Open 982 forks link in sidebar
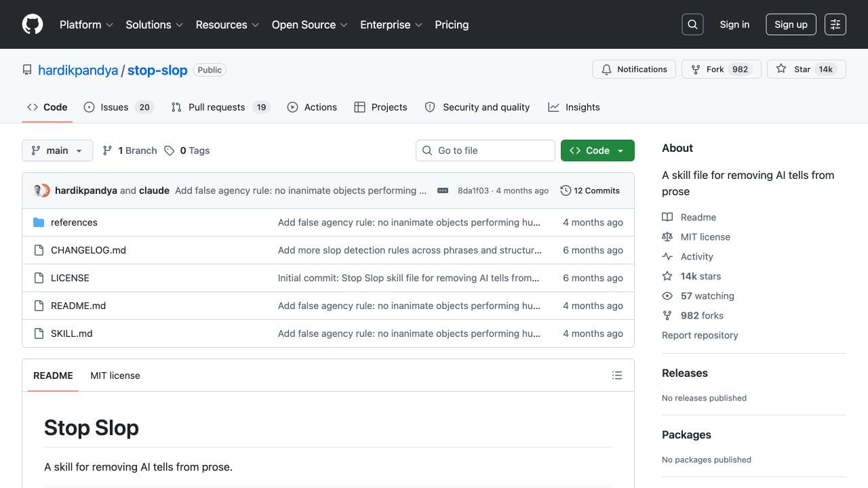Viewport: 868px width, 488px height. point(692,315)
